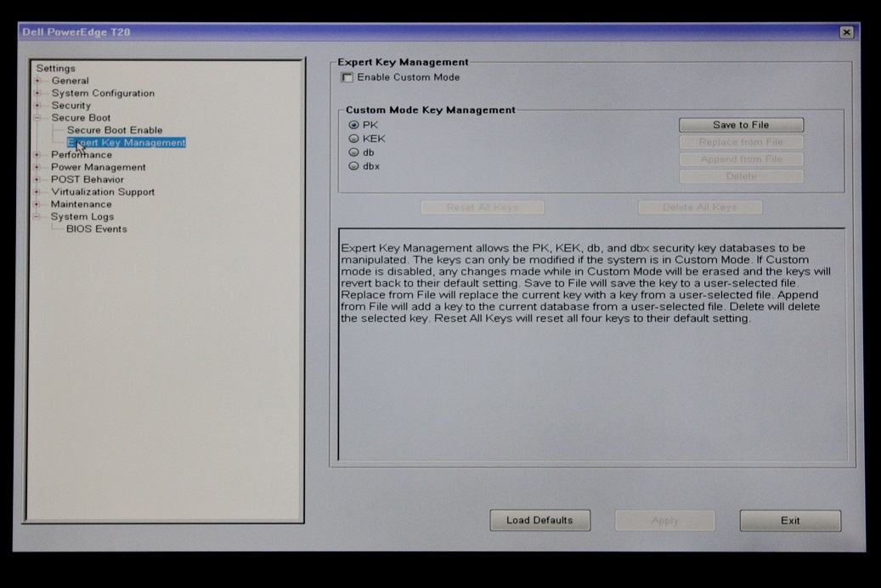Click the Replace from File button
This screenshot has width=881, height=588.
(741, 142)
